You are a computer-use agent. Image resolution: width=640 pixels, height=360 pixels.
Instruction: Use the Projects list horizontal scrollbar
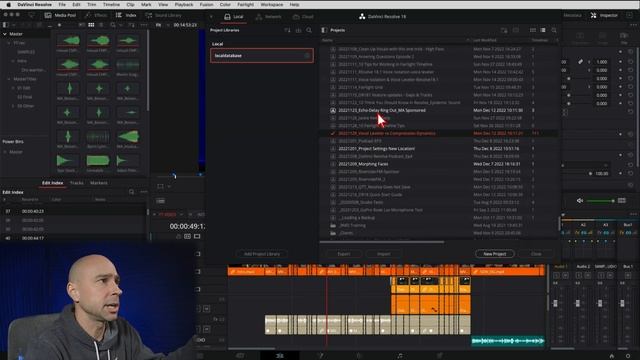(x=382, y=242)
